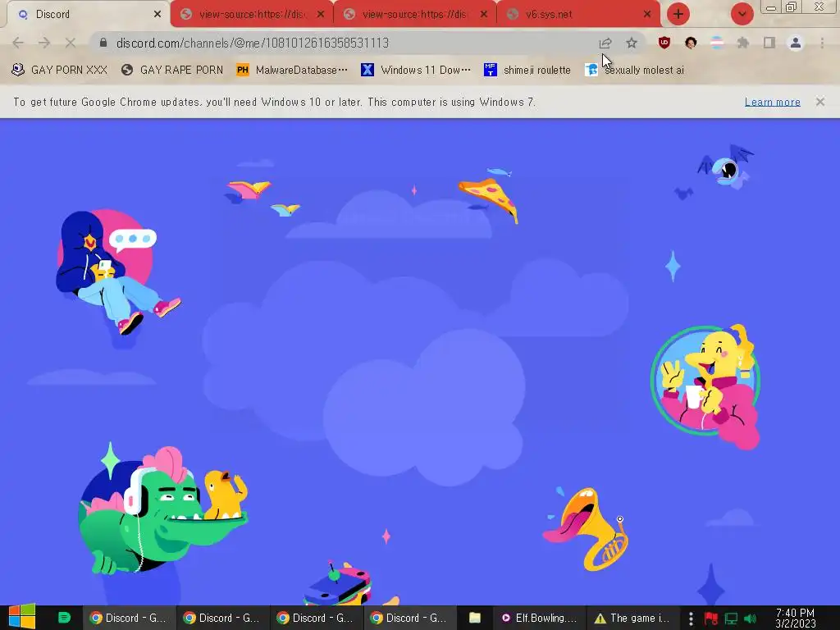
Task: Switch to Elf Bowling taskbar window
Action: point(540,618)
